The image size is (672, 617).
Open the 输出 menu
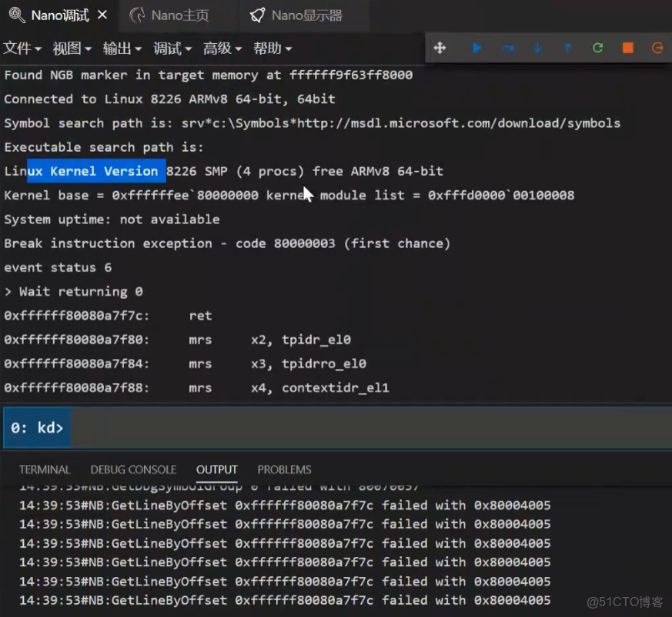point(122,48)
